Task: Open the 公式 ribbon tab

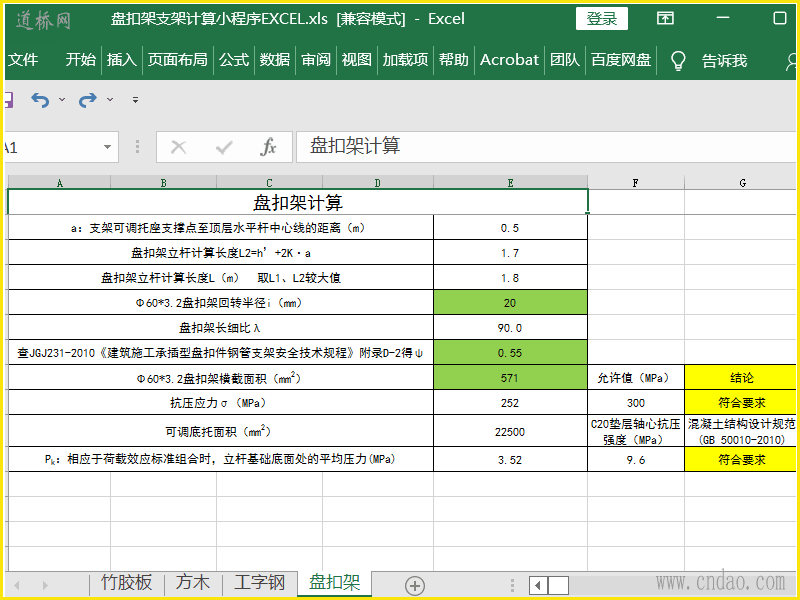Action: pyautogui.click(x=234, y=60)
